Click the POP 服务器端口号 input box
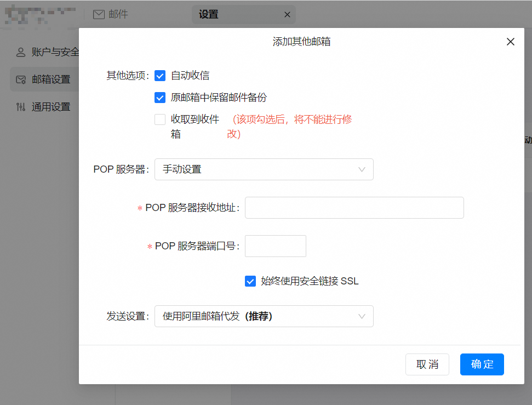532x405 pixels. [275, 246]
